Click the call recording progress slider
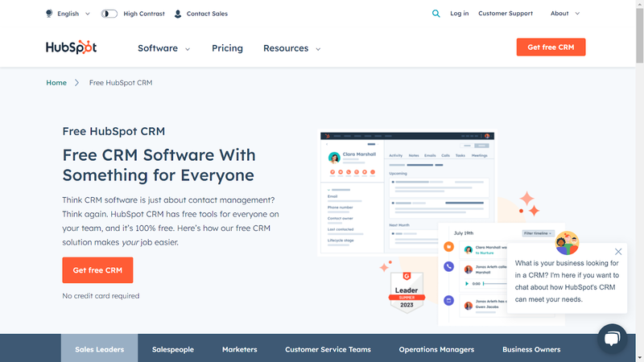Image resolution: width=644 pixels, height=362 pixels. click(x=495, y=284)
